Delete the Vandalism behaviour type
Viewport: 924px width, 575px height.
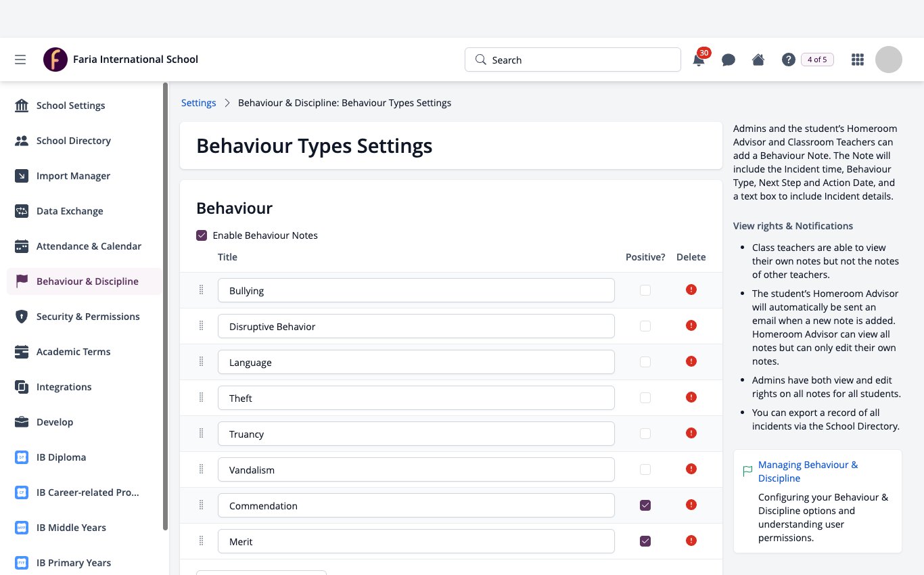pyautogui.click(x=691, y=469)
